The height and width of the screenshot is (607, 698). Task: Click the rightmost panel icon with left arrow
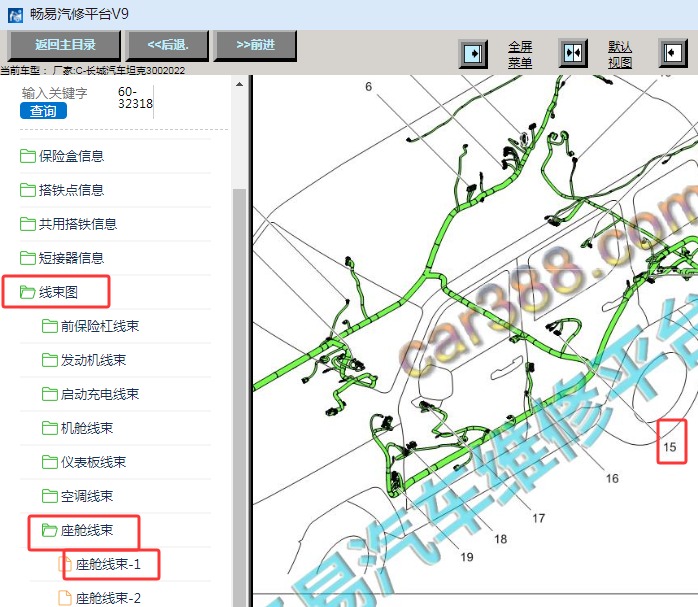(673, 53)
